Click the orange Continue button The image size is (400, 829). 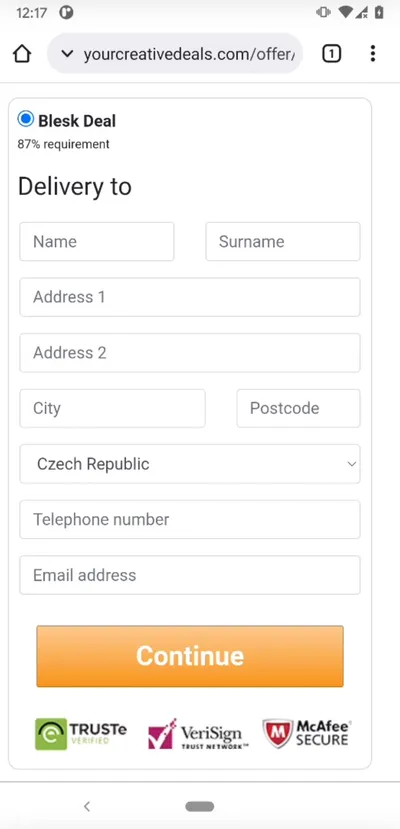(190, 656)
